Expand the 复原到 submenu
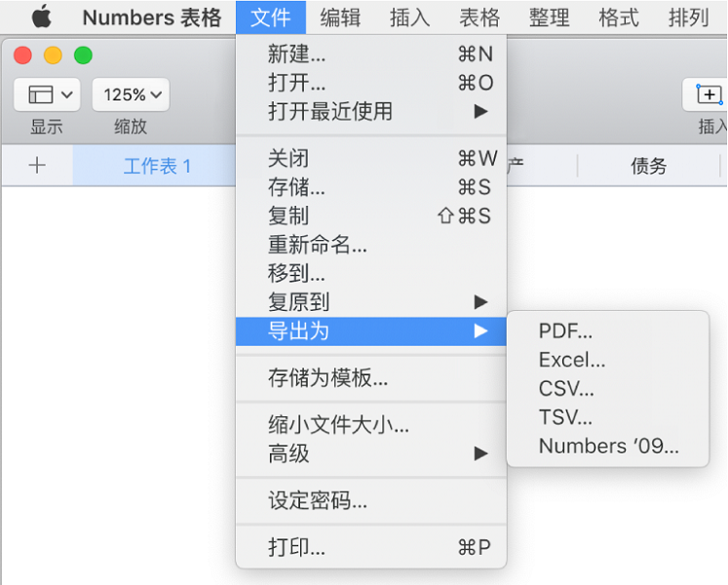728x585 pixels. tap(371, 302)
